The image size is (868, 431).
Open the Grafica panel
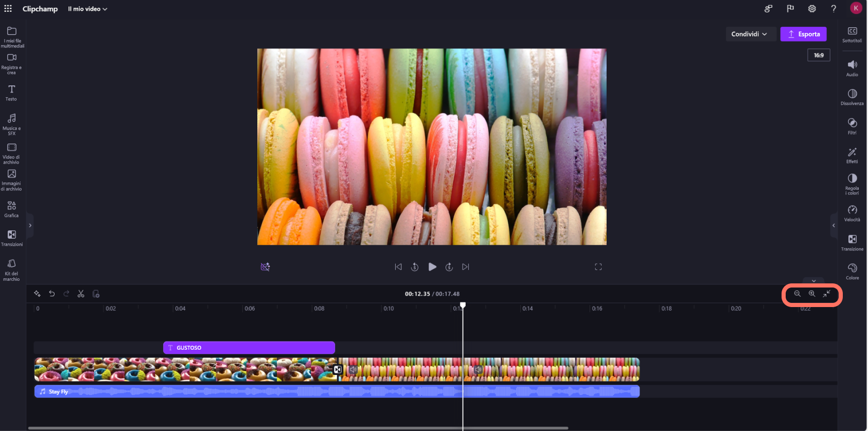pos(12,209)
